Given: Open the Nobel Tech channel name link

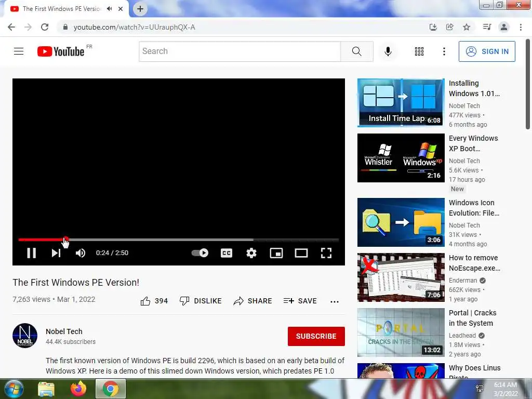Looking at the screenshot, I should click(64, 331).
